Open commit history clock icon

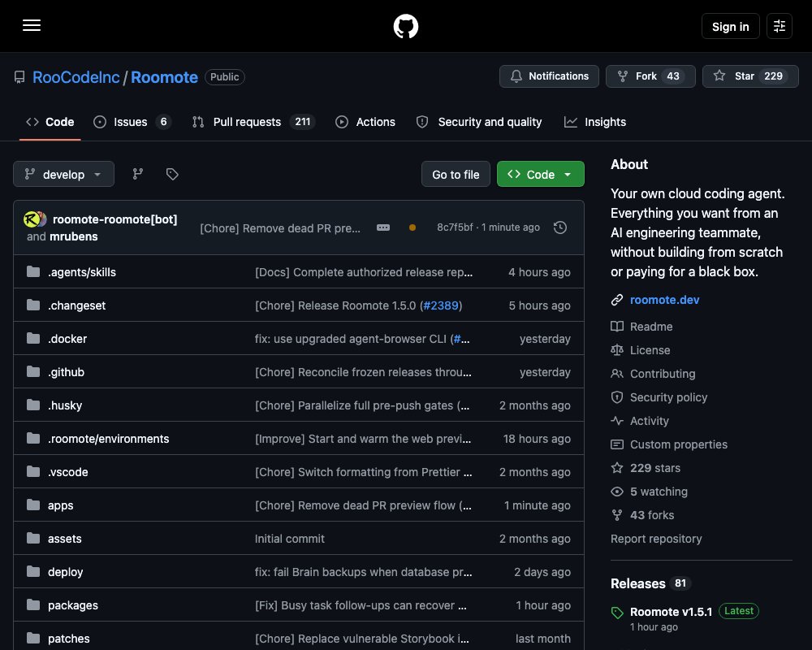[559, 227]
